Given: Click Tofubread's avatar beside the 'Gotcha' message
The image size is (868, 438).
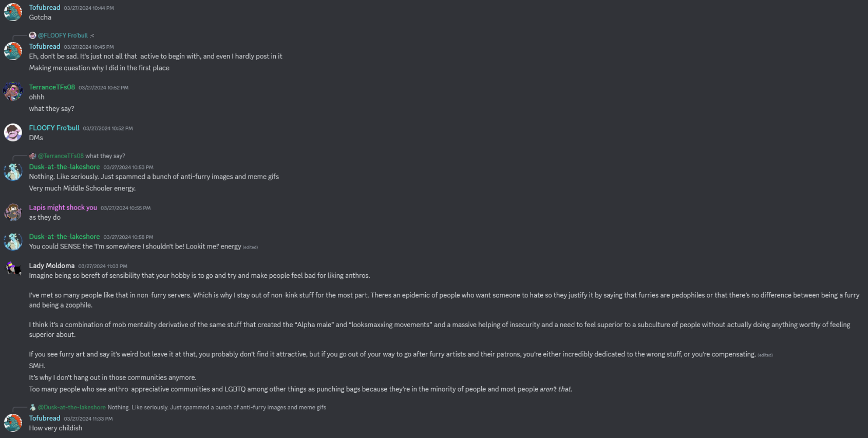Looking at the screenshot, I should pos(13,12).
